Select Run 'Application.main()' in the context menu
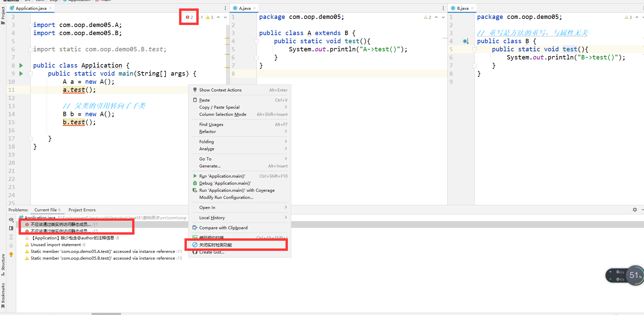This screenshot has height=315, width=644. 240,176
